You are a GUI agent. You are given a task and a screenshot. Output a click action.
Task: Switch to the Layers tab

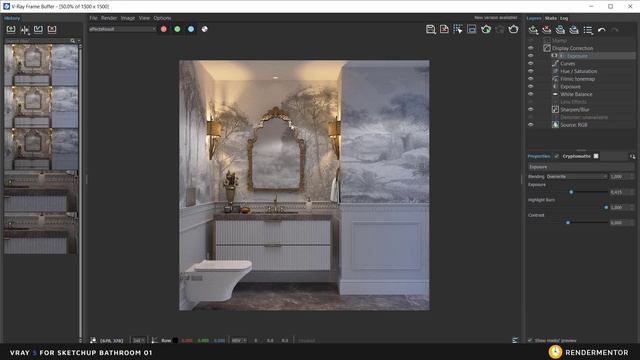pos(533,18)
